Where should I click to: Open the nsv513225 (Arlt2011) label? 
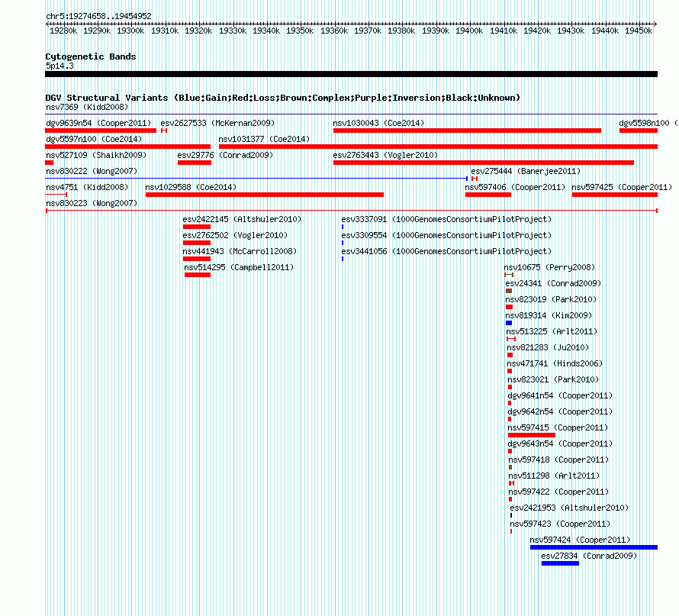pyautogui.click(x=552, y=331)
